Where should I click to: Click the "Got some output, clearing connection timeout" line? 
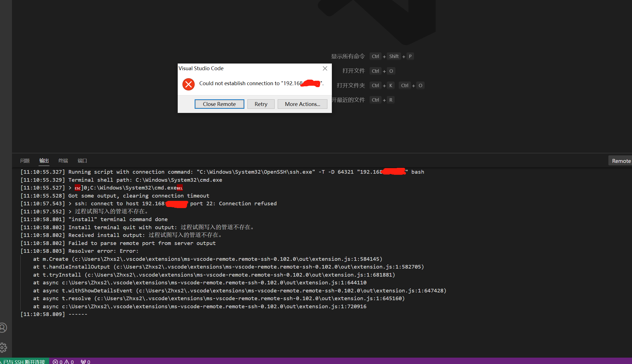click(x=115, y=196)
